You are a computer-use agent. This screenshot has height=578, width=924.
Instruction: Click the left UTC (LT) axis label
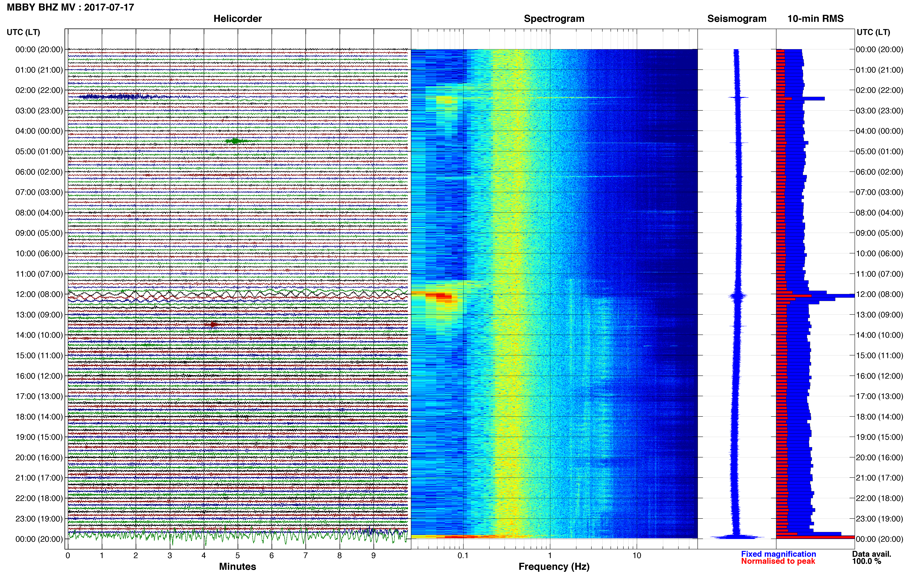tap(23, 32)
